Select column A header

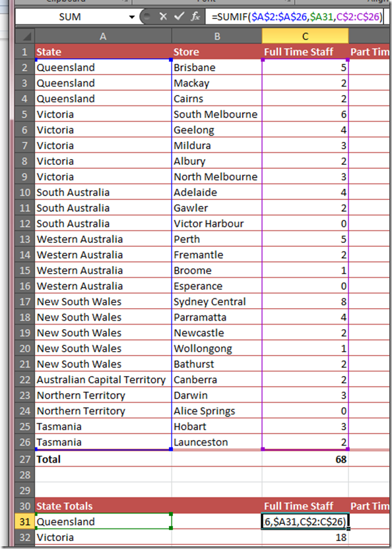pyautogui.click(x=103, y=36)
